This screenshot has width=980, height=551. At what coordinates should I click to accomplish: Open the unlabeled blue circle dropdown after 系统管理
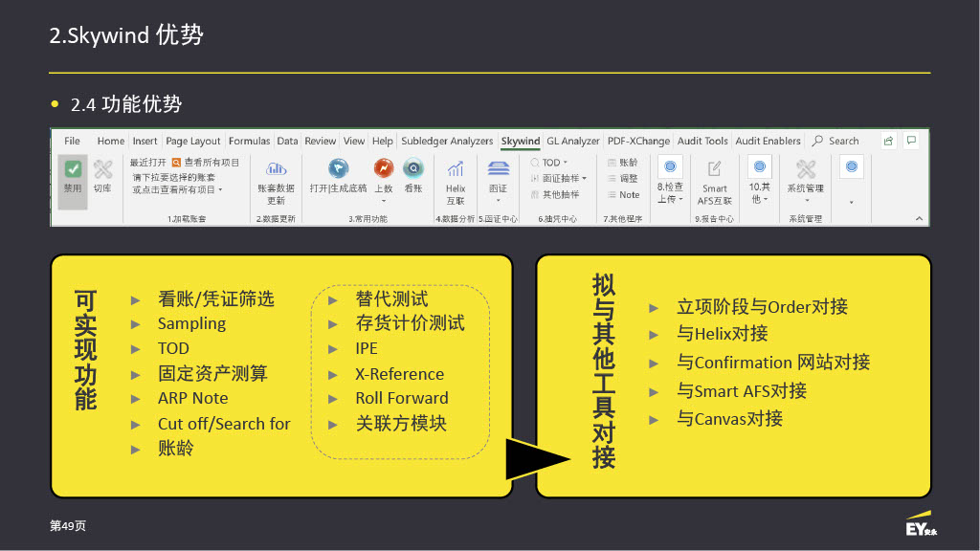click(851, 180)
